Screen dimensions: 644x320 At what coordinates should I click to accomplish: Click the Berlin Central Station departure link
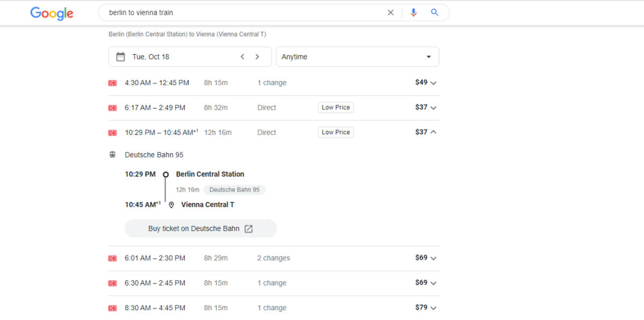pos(210,174)
